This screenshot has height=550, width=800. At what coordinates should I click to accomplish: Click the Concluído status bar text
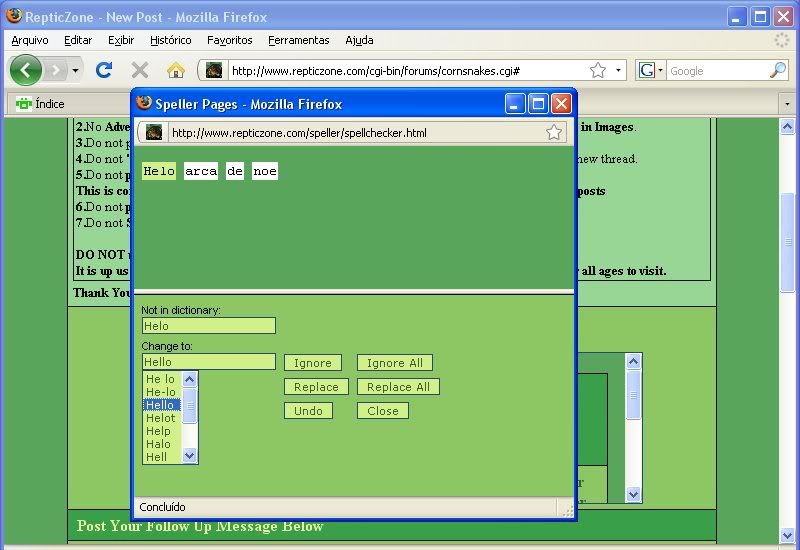pyautogui.click(x=162, y=507)
